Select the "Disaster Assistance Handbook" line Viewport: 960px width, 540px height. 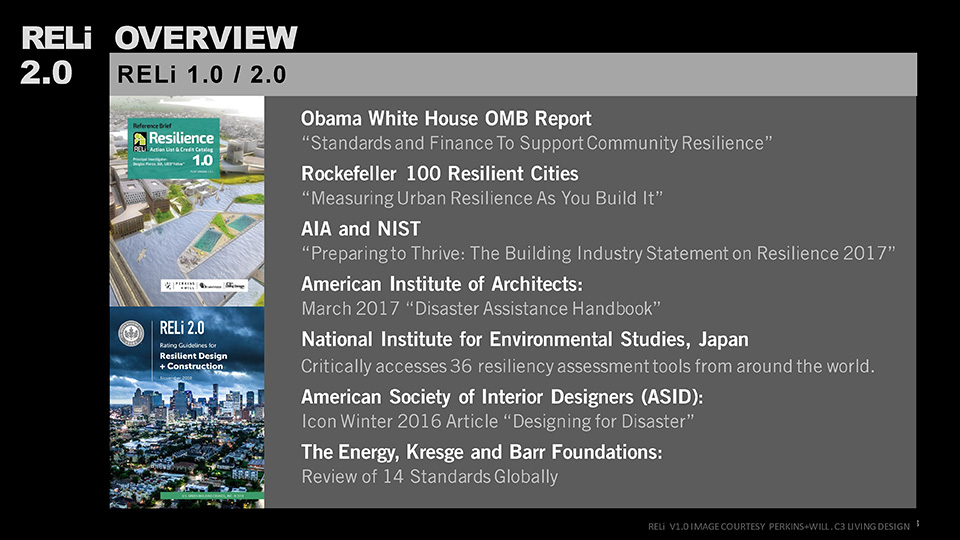click(x=481, y=307)
